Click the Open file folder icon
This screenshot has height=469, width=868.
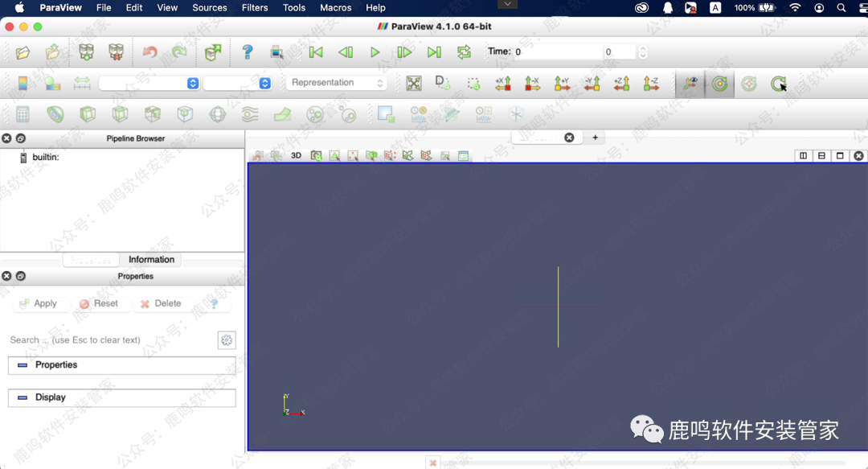pos(23,52)
